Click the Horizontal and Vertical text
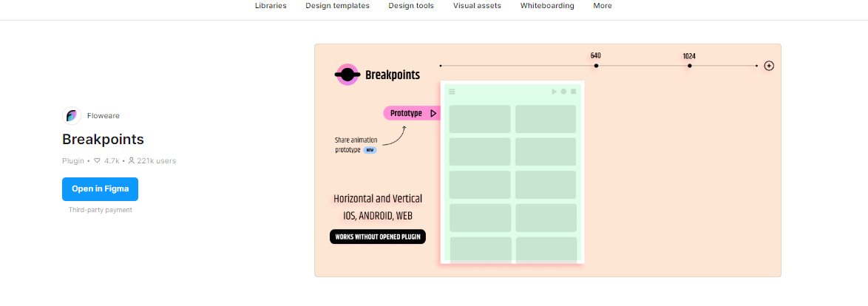 tap(378, 199)
